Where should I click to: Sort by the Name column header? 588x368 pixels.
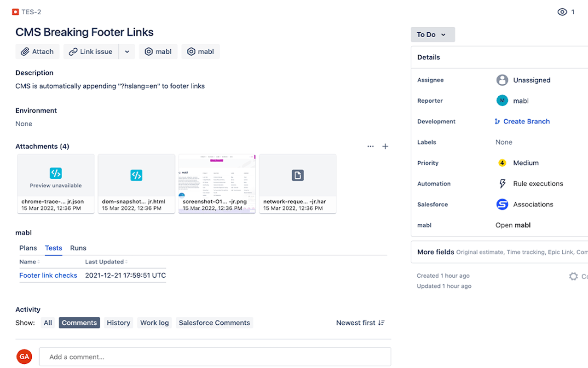[x=29, y=262]
